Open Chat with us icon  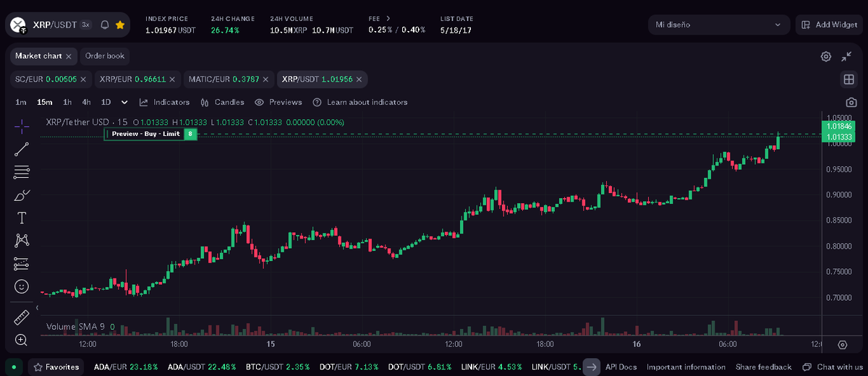click(808, 367)
